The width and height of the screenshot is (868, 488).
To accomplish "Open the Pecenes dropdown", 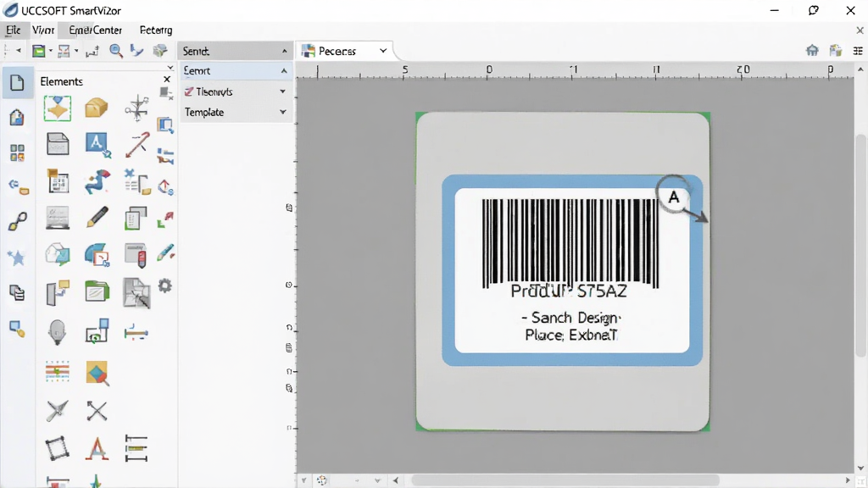I will click(382, 51).
